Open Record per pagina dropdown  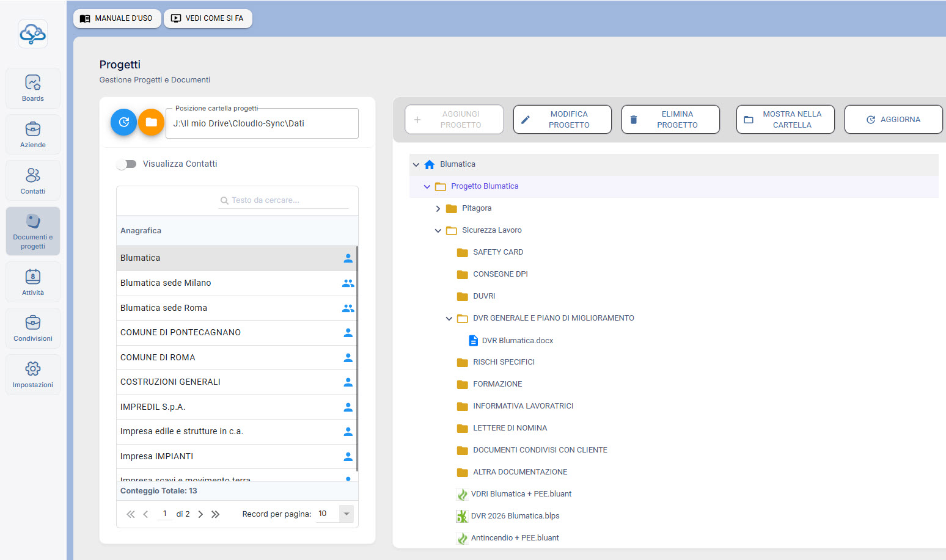(x=346, y=514)
